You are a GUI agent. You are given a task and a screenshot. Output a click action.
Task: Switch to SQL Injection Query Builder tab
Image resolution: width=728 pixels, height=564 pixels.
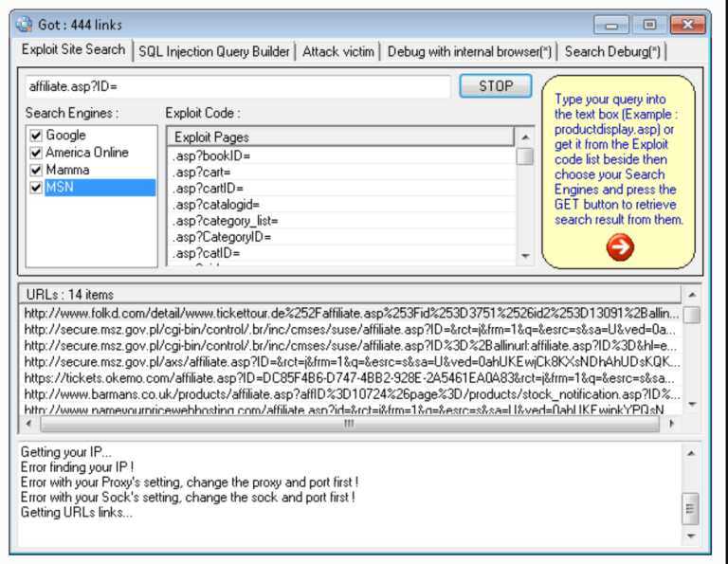(214, 51)
